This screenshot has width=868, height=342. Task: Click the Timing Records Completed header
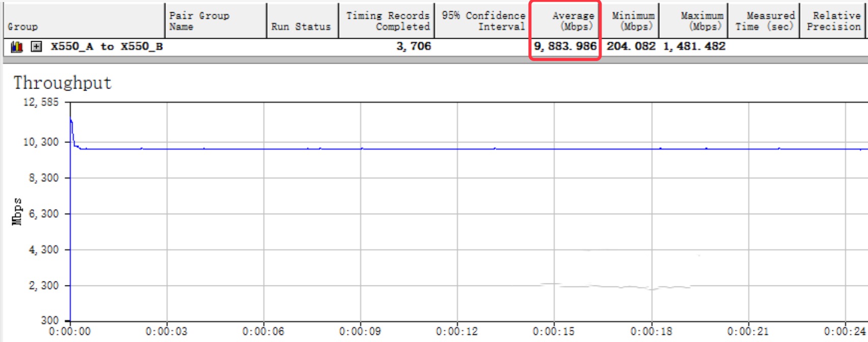click(386, 21)
